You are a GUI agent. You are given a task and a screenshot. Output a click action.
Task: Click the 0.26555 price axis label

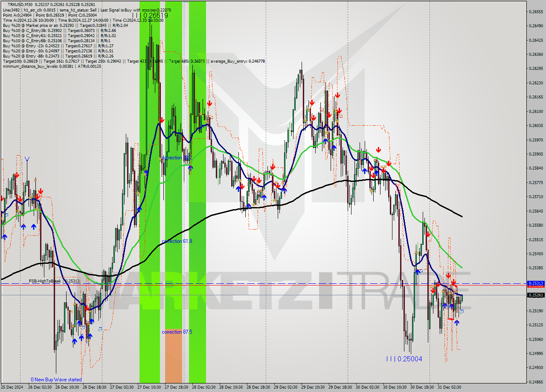pyautogui.click(x=536, y=12)
